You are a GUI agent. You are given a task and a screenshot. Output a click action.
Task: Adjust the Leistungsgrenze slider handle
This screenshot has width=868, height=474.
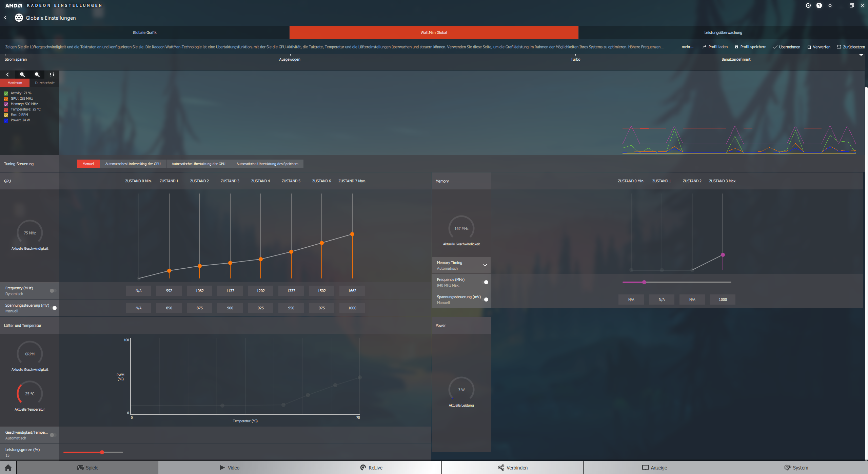tap(102, 452)
